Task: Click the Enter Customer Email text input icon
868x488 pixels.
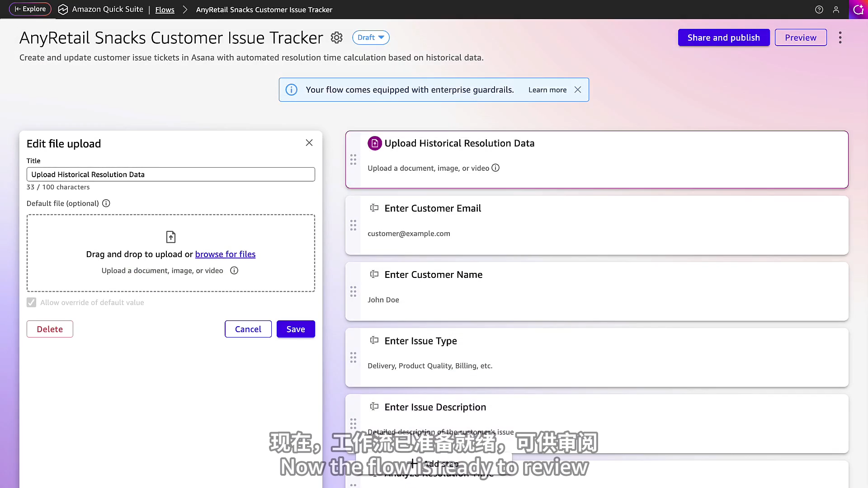Action: 374,208
